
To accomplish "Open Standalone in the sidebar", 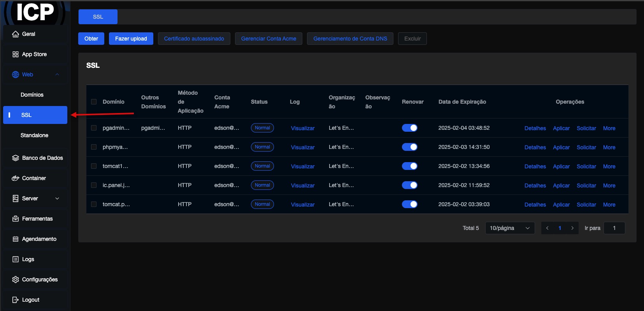I will click(35, 135).
